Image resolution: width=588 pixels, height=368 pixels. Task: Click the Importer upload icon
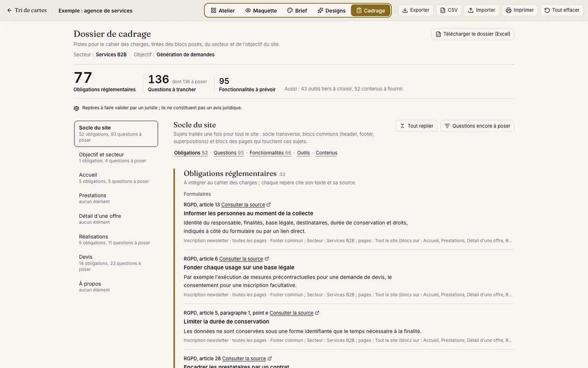(x=471, y=10)
